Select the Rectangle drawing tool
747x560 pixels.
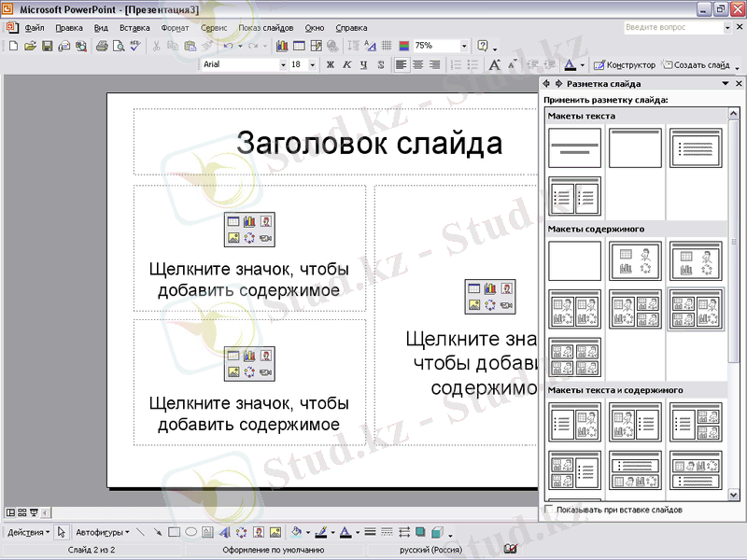click(x=174, y=532)
